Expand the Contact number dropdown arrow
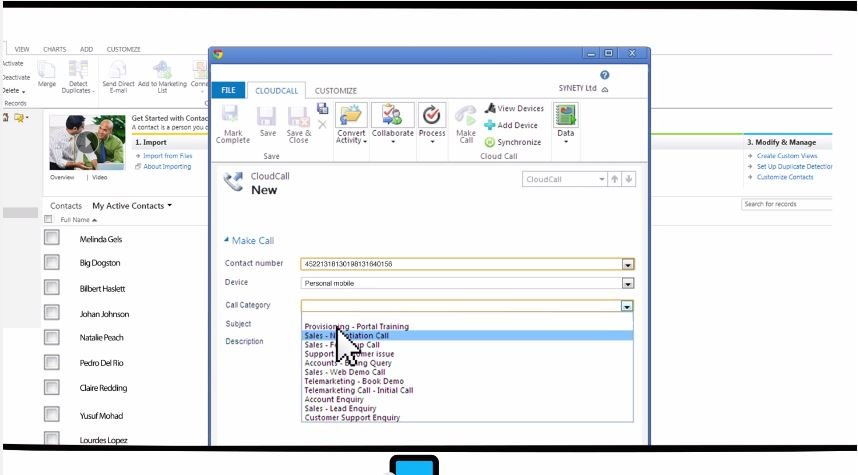This screenshot has width=858, height=475. click(x=627, y=265)
